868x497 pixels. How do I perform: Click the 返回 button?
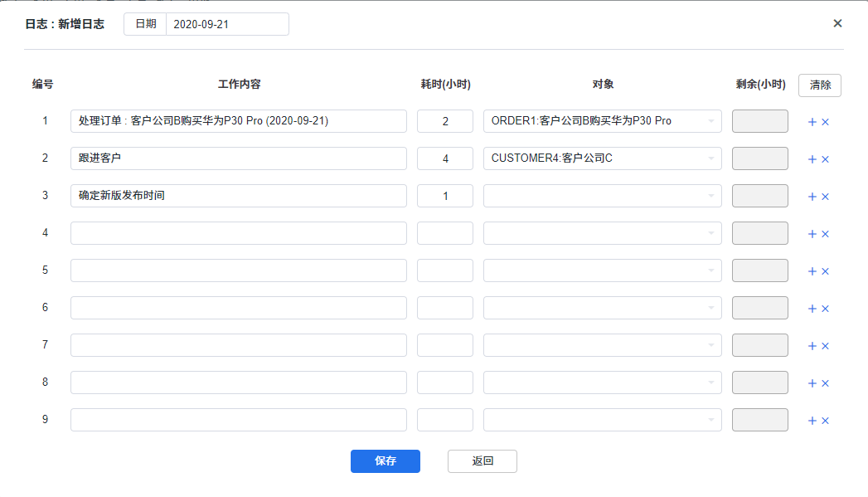point(482,461)
